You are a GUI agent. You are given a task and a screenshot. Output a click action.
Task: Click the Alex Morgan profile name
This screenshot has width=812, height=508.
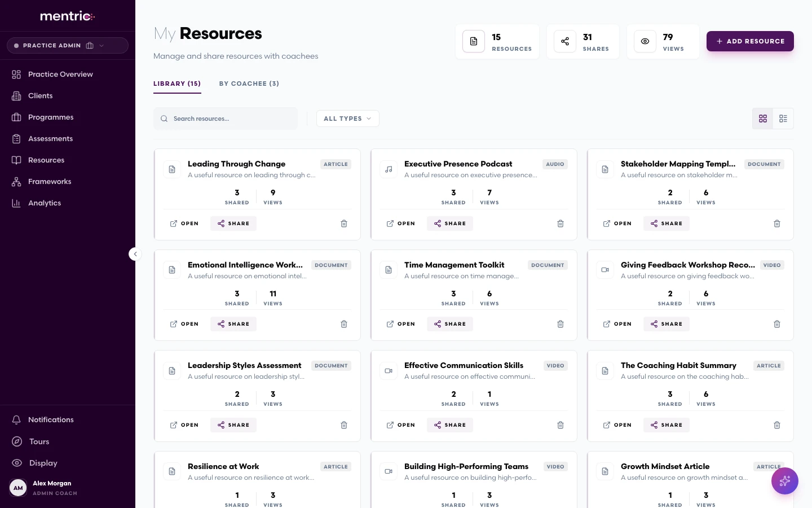(52, 483)
